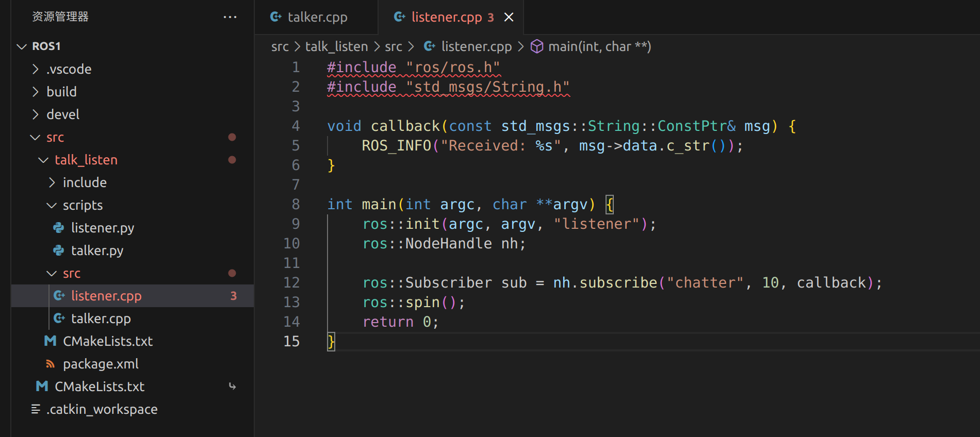Click the main(int, char **) breadcrumb symbol

(600, 47)
